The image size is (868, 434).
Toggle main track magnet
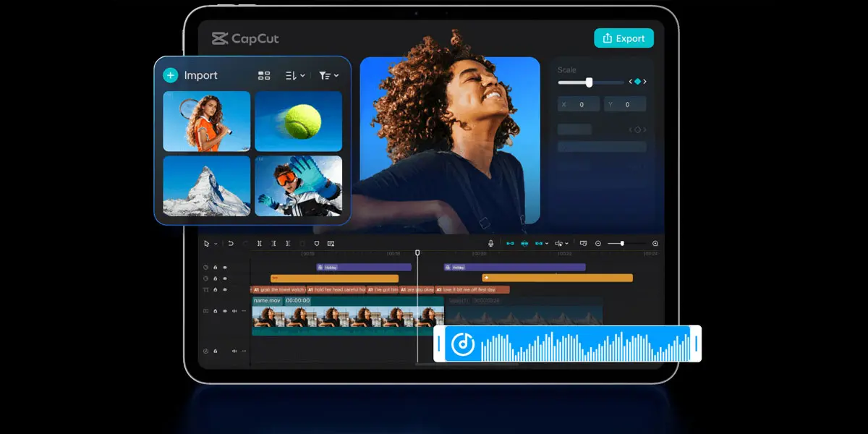[511, 244]
